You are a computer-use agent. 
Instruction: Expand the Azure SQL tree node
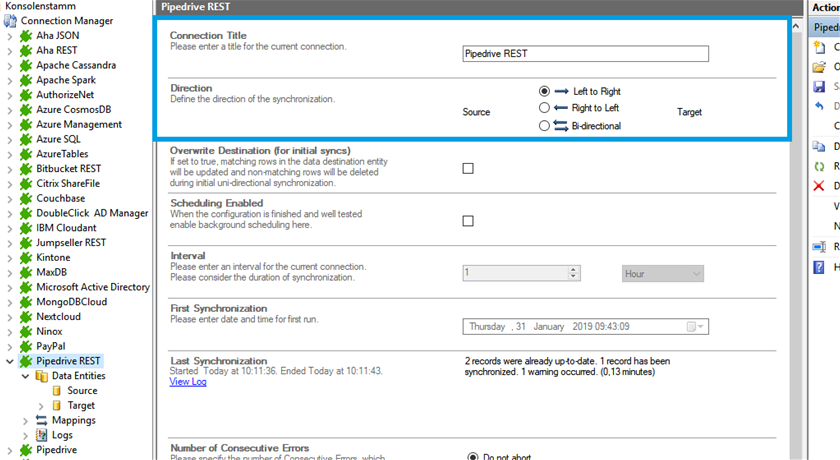(10, 139)
